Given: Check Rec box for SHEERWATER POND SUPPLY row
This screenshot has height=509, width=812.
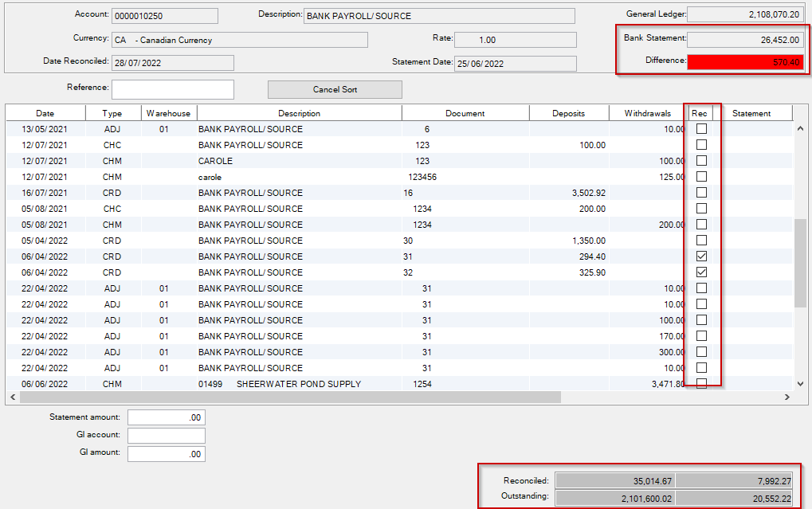Looking at the screenshot, I should pos(702,384).
